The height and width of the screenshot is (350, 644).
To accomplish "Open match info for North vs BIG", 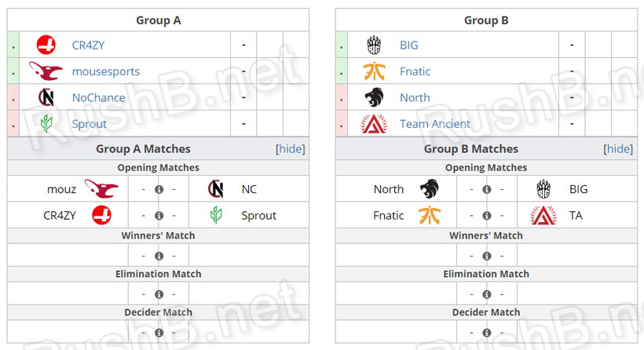I will 486,189.
